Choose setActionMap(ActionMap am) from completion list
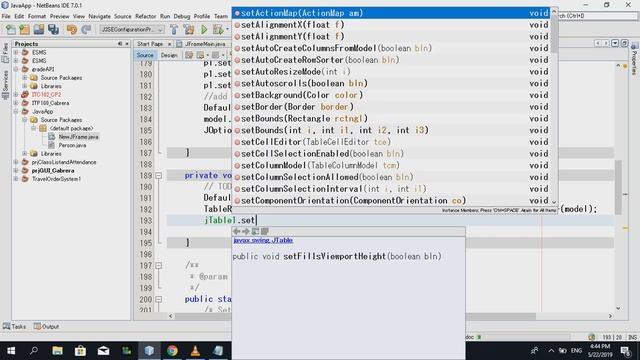Screen dimensions: 640x360 (391, 13)
